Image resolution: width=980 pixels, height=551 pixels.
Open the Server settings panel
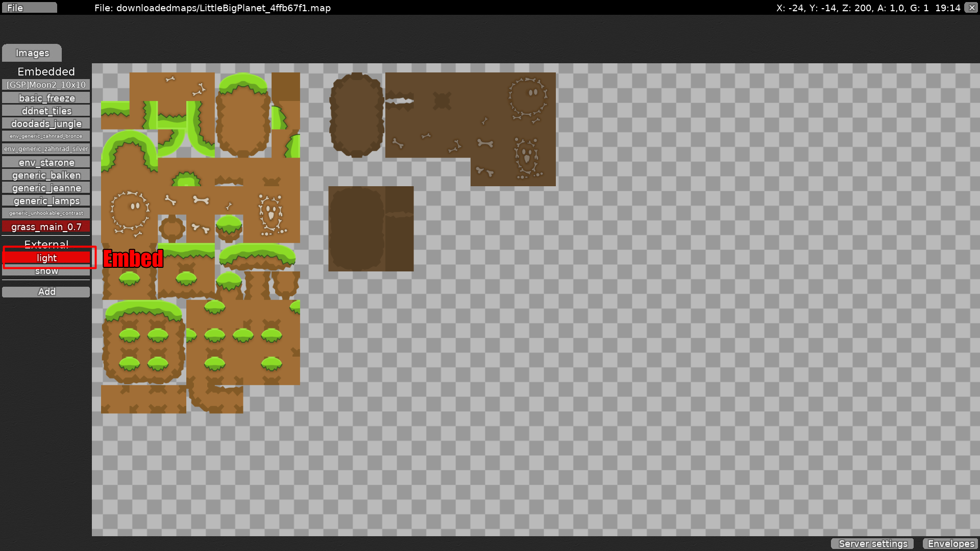coord(872,544)
